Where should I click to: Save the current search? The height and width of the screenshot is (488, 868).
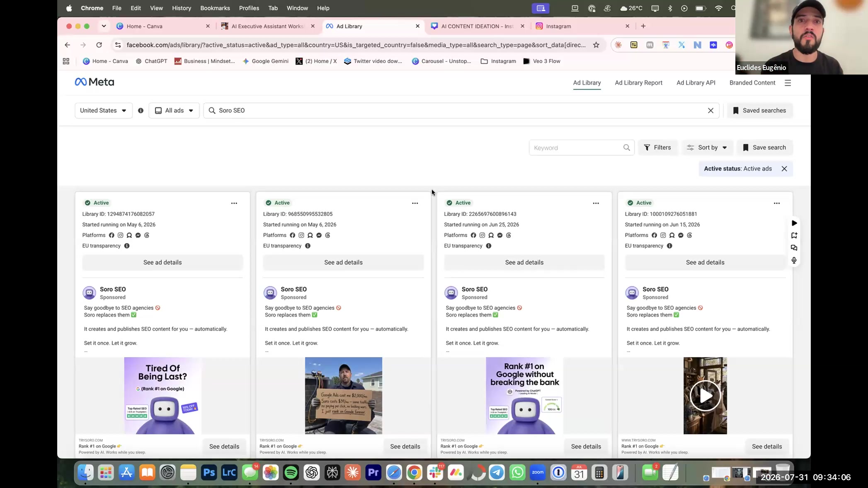click(x=764, y=147)
